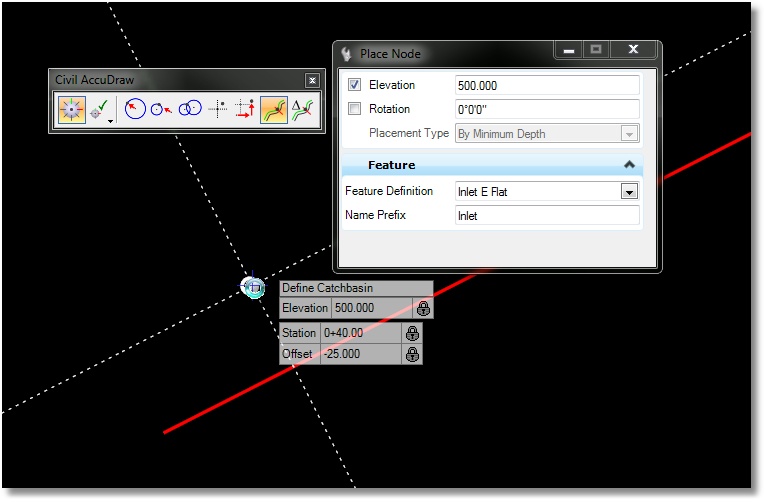This screenshot has width=765, height=502.
Task: Edit the Elevation 500.000 field in Place Node
Action: [547, 85]
